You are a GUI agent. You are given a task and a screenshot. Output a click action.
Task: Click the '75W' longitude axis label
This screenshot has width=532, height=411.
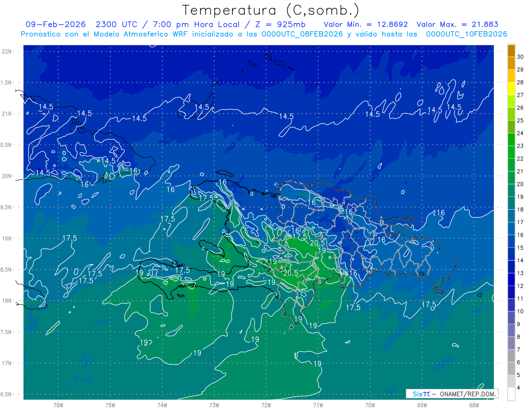(110, 405)
